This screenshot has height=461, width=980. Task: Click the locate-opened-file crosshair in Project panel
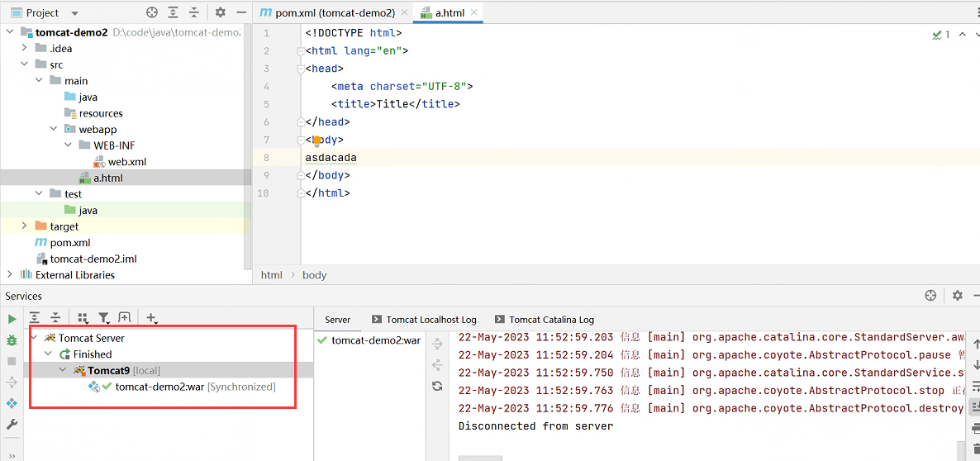click(x=152, y=12)
